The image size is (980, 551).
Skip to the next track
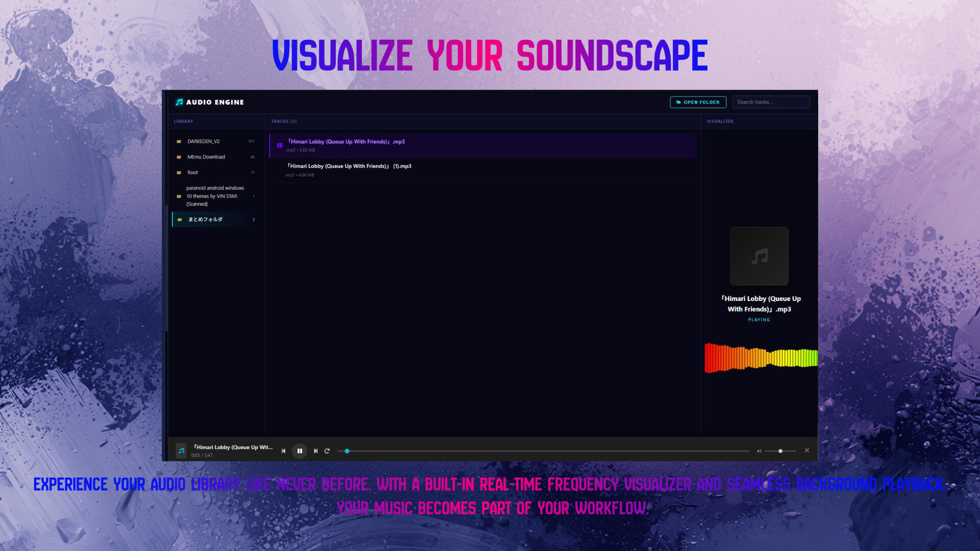tap(315, 451)
